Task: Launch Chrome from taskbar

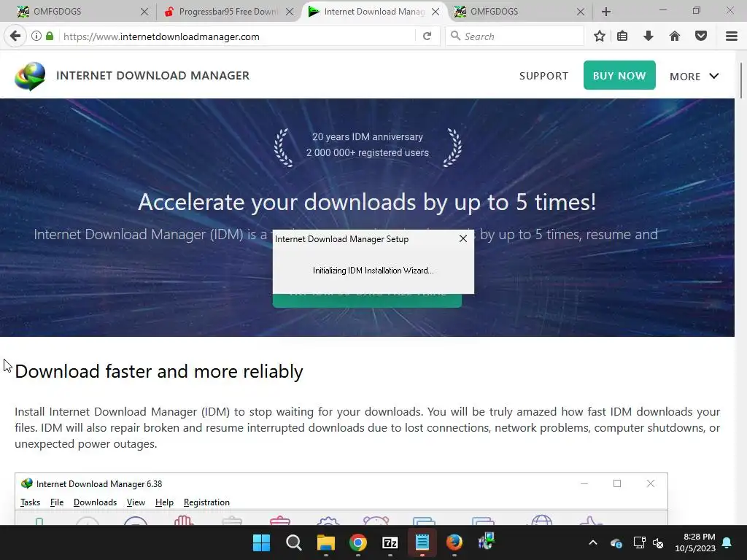Action: pos(358,542)
